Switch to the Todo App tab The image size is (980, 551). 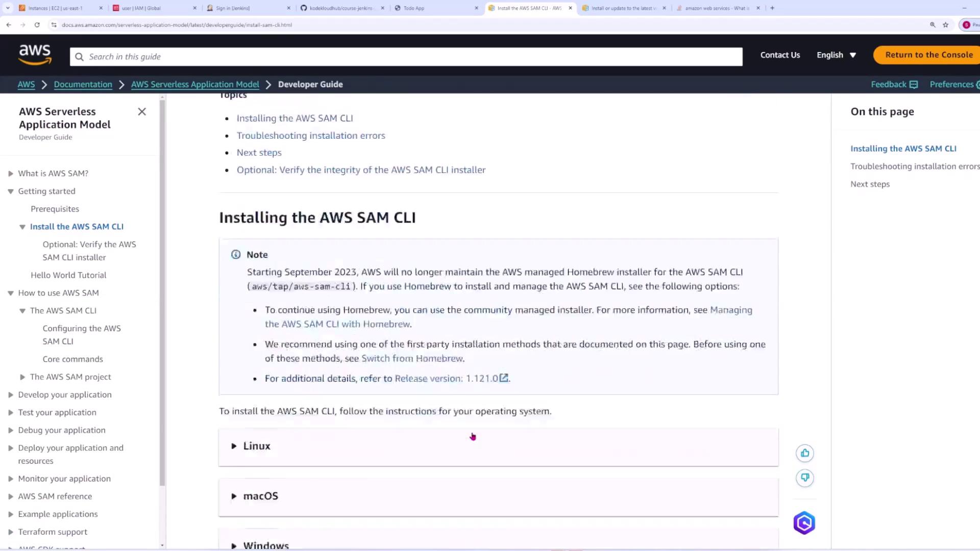pyautogui.click(x=413, y=8)
